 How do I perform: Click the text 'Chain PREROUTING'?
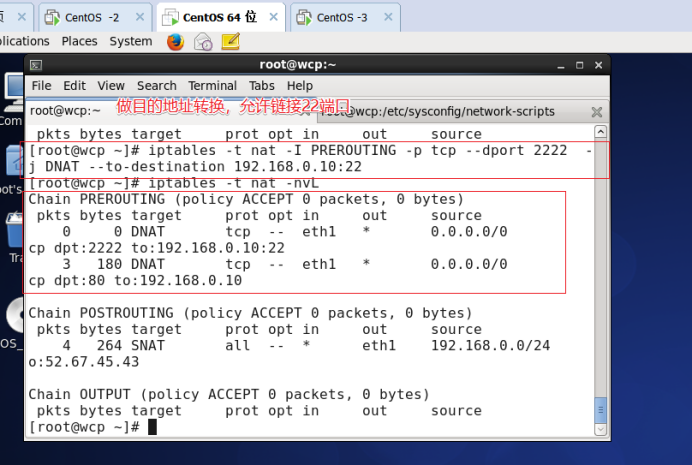click(x=97, y=199)
